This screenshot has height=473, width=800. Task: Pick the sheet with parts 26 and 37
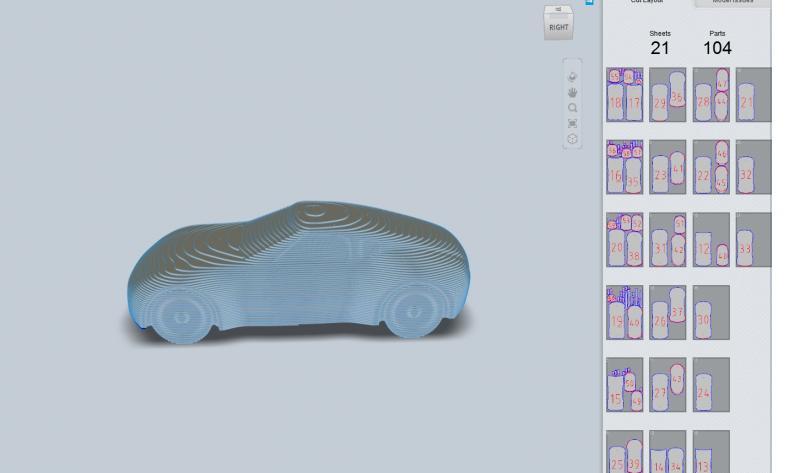coord(667,312)
